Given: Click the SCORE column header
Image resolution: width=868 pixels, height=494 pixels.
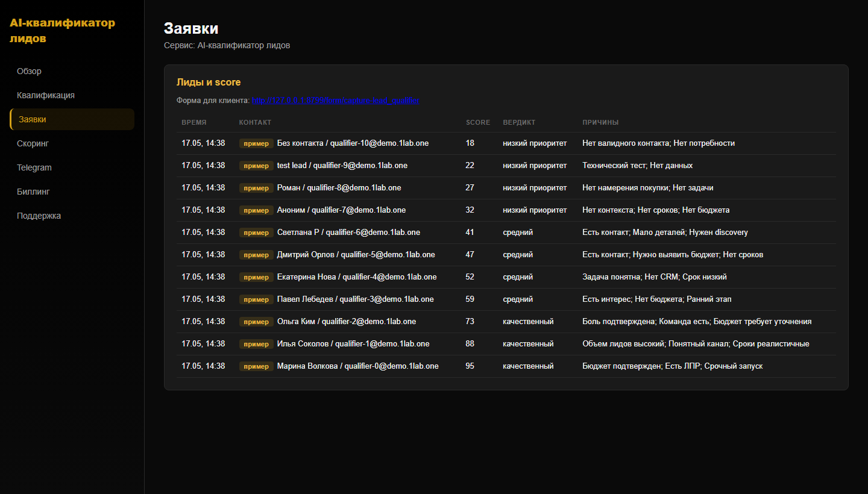Looking at the screenshot, I should tap(478, 122).
